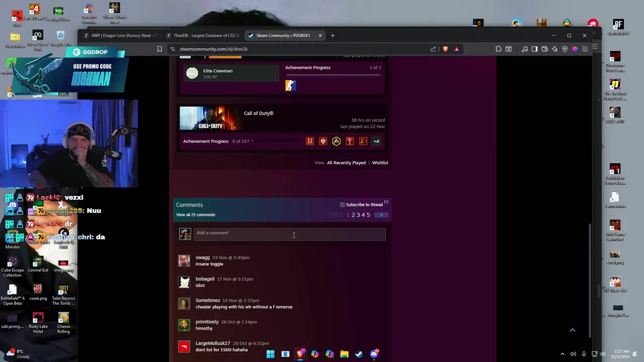The image size is (644, 362).
Task: Click the Leo AI sparkle icon
Action: [x=554, y=49]
